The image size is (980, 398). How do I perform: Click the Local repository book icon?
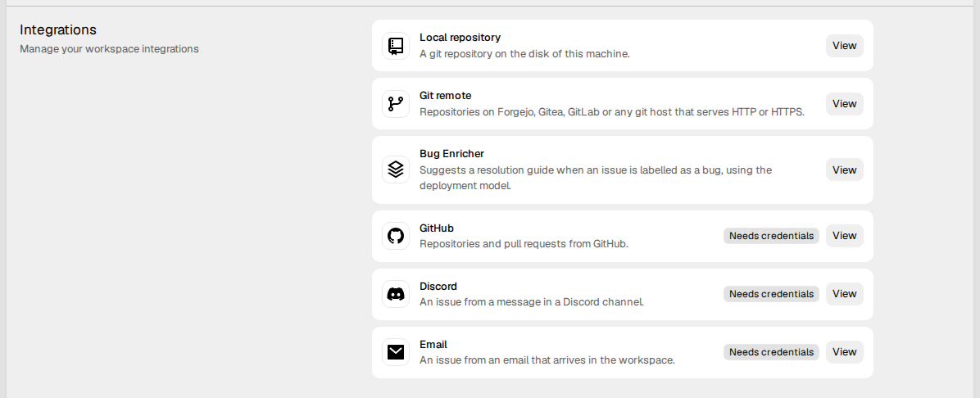[396, 46]
